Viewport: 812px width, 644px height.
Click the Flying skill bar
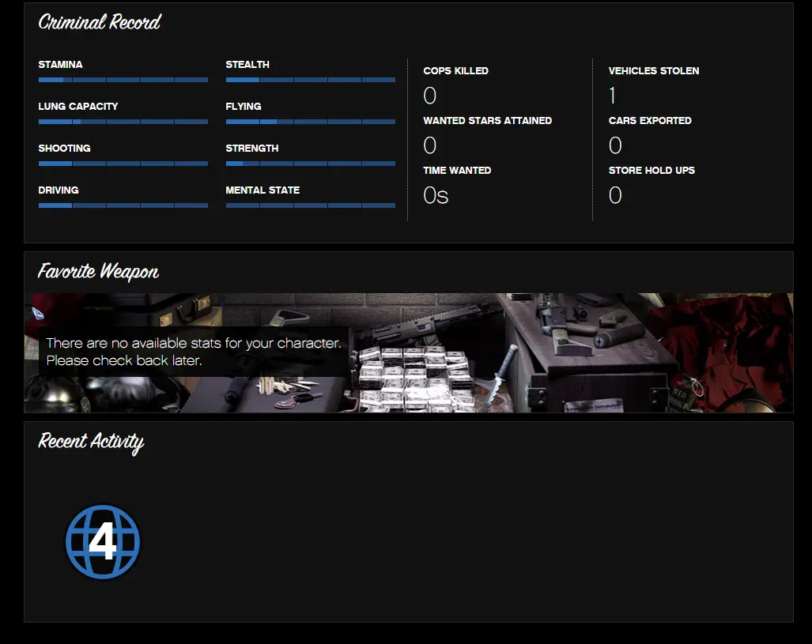coord(311,122)
